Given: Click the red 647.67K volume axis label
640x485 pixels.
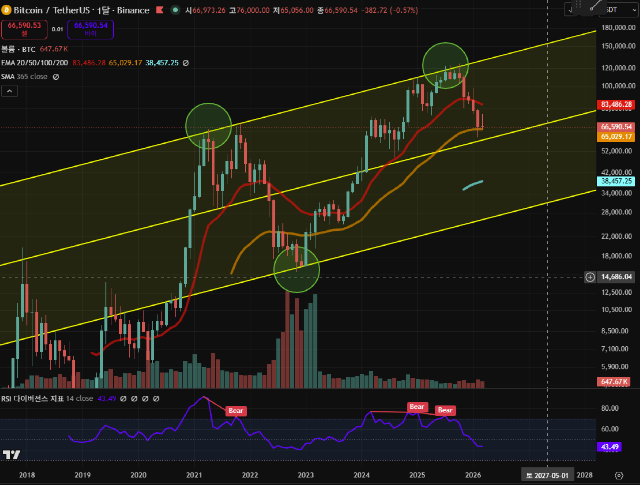Looking at the screenshot, I should tap(613, 382).
